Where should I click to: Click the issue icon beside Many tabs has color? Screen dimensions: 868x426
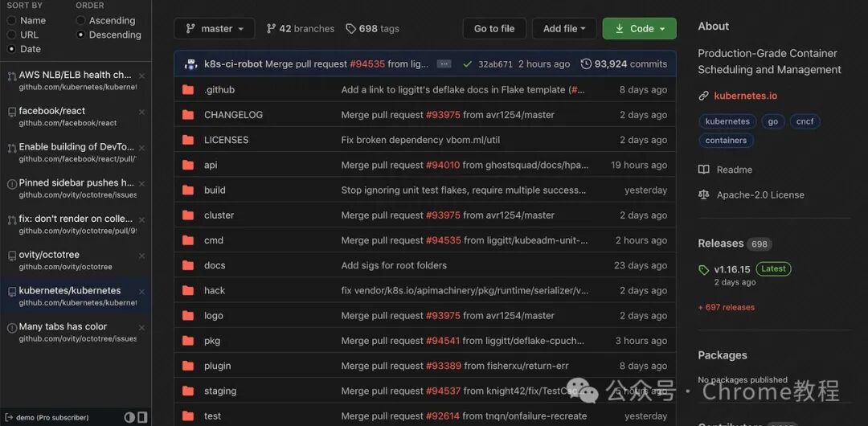[x=11, y=328]
